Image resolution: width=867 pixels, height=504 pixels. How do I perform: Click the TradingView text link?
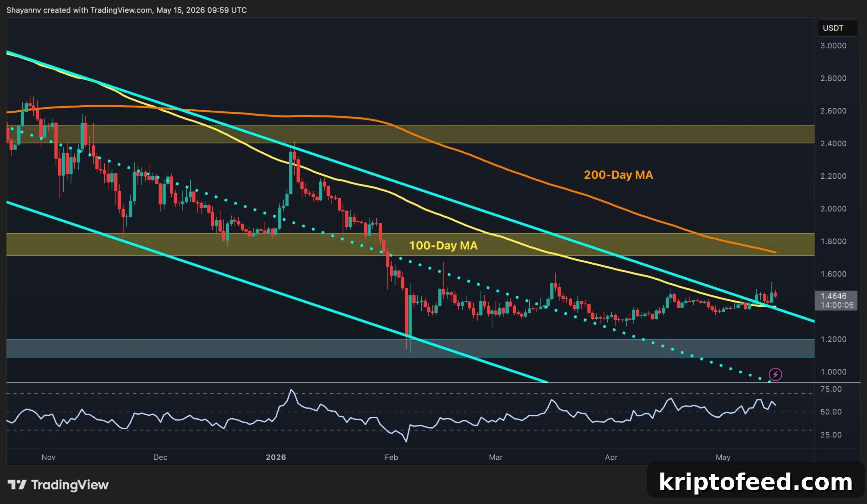70,485
